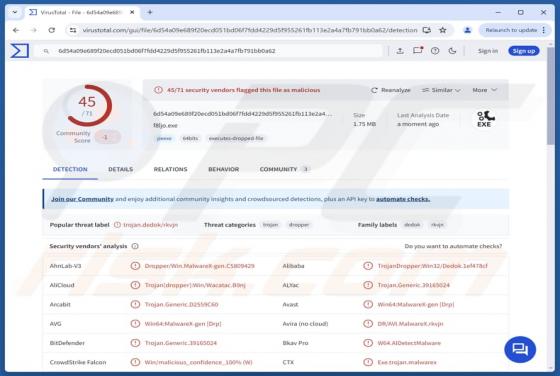Screen dimensions: 560x376
Task: Open the BEHAVIOR tab
Action: click(224, 169)
